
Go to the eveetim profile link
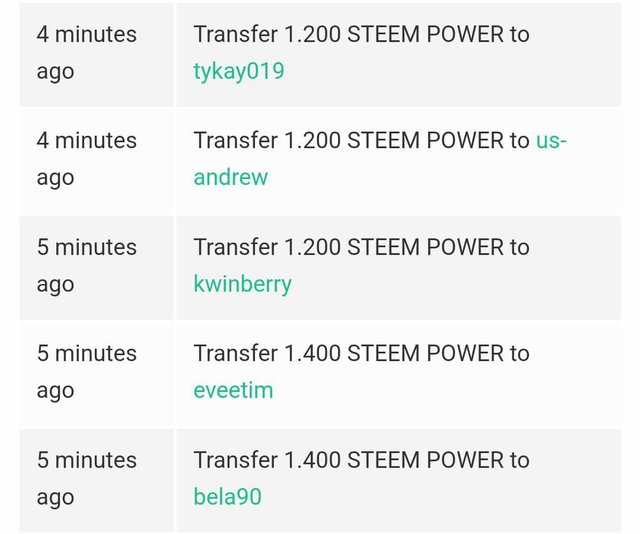(233, 390)
